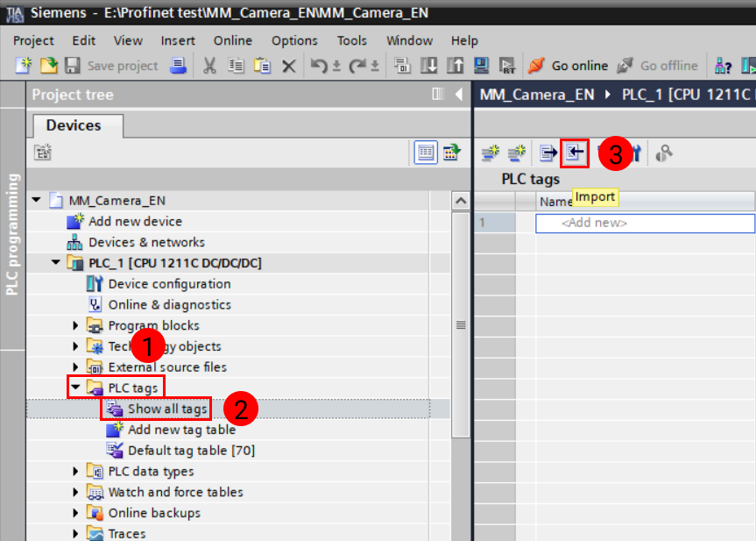This screenshot has height=541, width=756.
Task: Expand the Watch and force tables folder
Action: pyautogui.click(x=75, y=492)
